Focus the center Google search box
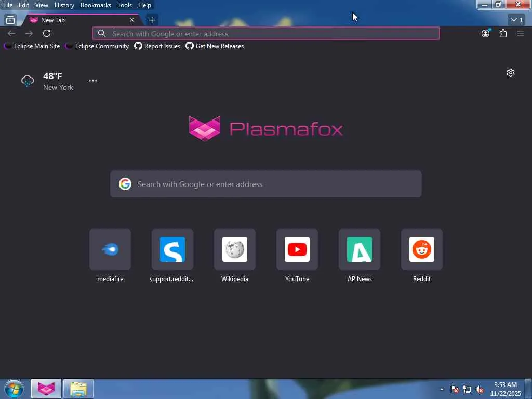 [266, 184]
